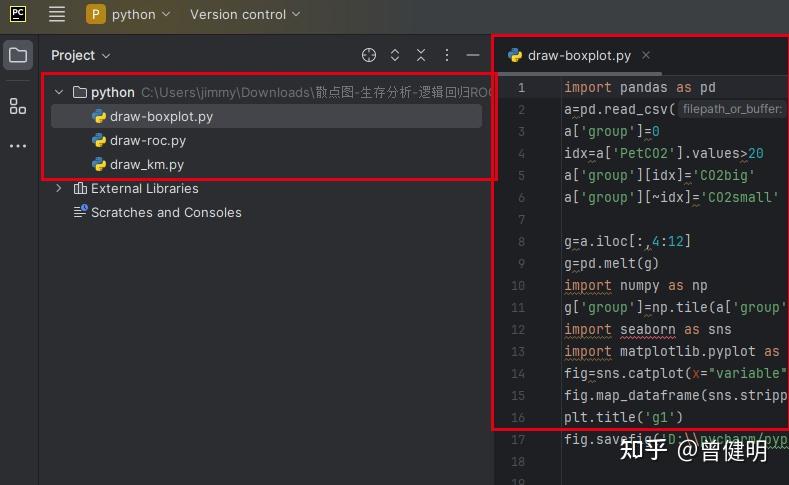
Task: Open the Version control dropdown
Action: tap(245, 15)
